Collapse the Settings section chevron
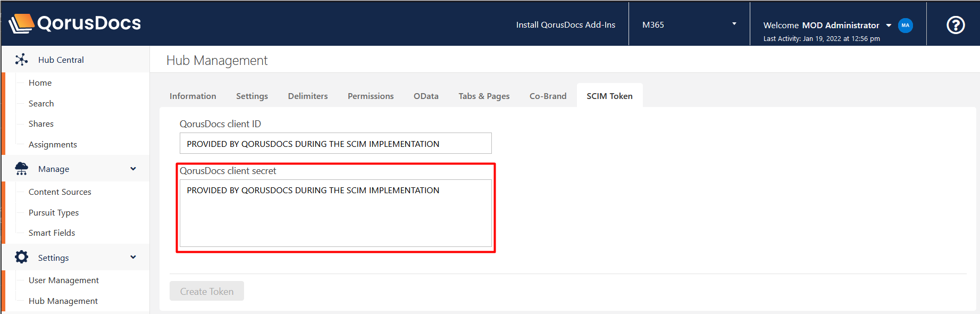The image size is (980, 314). pos(133,258)
